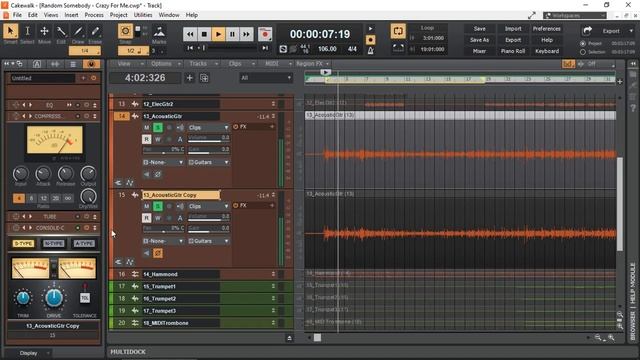The width and height of the screenshot is (640, 360).
Task: Open Guitars output dropdown on 13_AcousticGtr Copy
Action: tap(208, 241)
